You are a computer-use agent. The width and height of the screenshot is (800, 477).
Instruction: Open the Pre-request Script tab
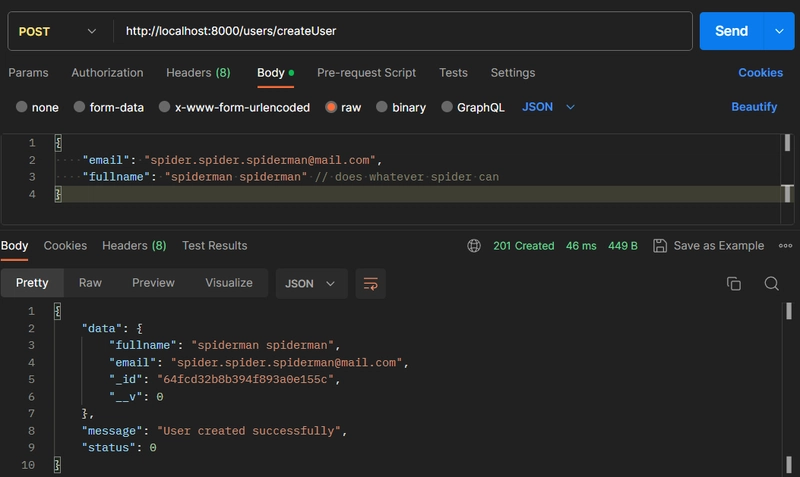366,73
